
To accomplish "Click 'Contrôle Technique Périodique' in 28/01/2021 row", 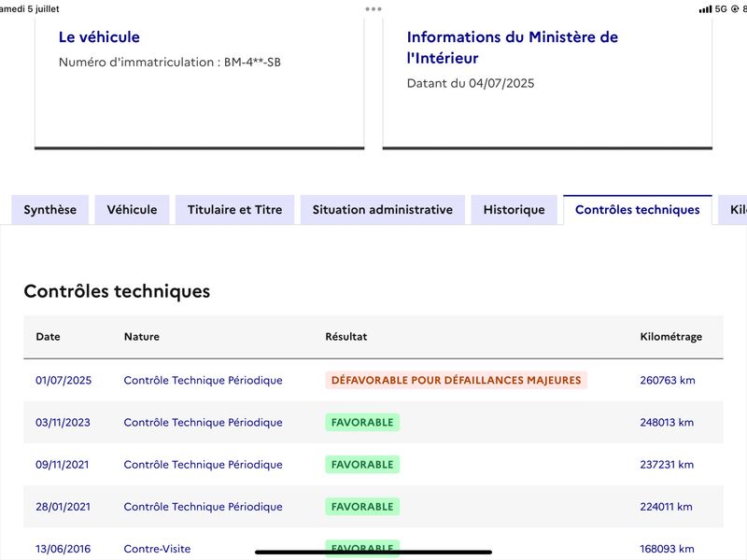I will [203, 507].
